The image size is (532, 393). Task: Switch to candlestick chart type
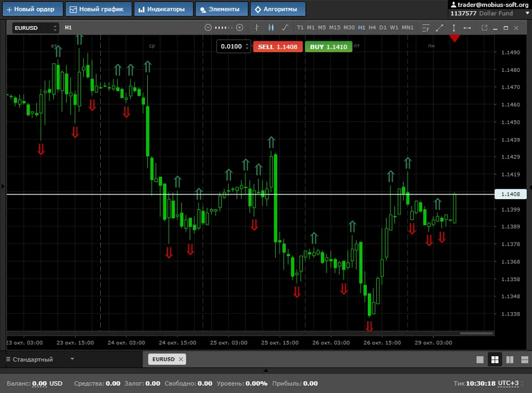coord(271,28)
